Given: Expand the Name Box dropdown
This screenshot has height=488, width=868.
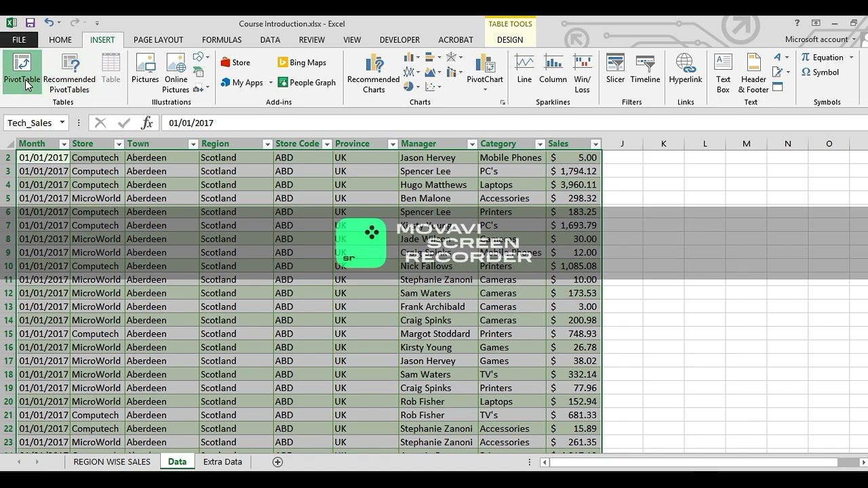Looking at the screenshot, I should tap(62, 123).
